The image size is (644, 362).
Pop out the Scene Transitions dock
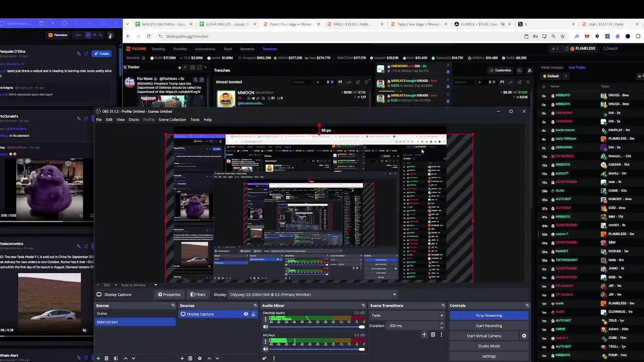point(443,306)
